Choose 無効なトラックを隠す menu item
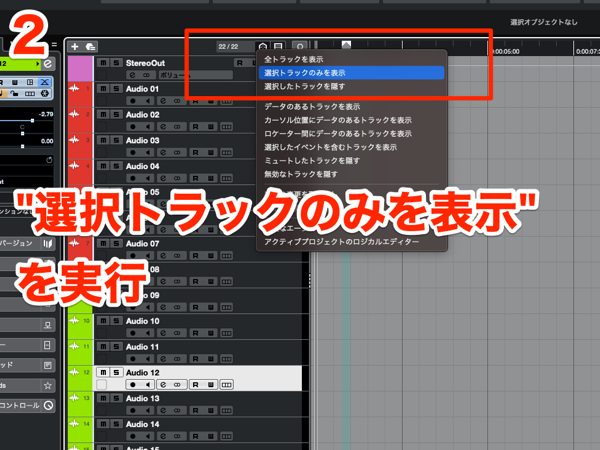 click(351, 174)
